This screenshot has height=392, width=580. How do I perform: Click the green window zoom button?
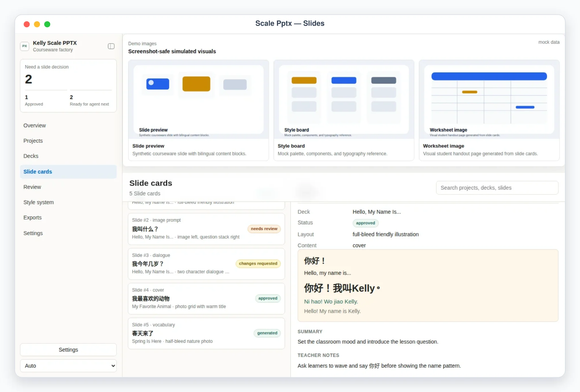47,24
